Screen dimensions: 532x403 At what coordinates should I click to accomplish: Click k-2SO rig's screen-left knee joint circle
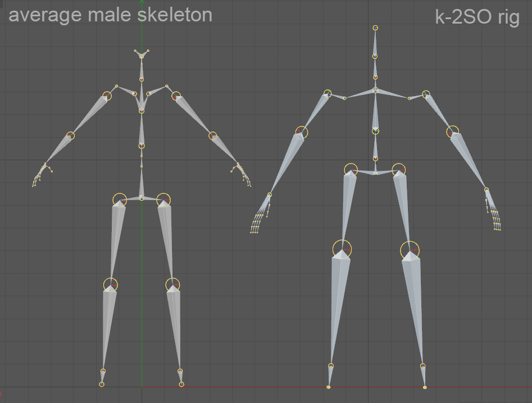pyautogui.click(x=342, y=249)
